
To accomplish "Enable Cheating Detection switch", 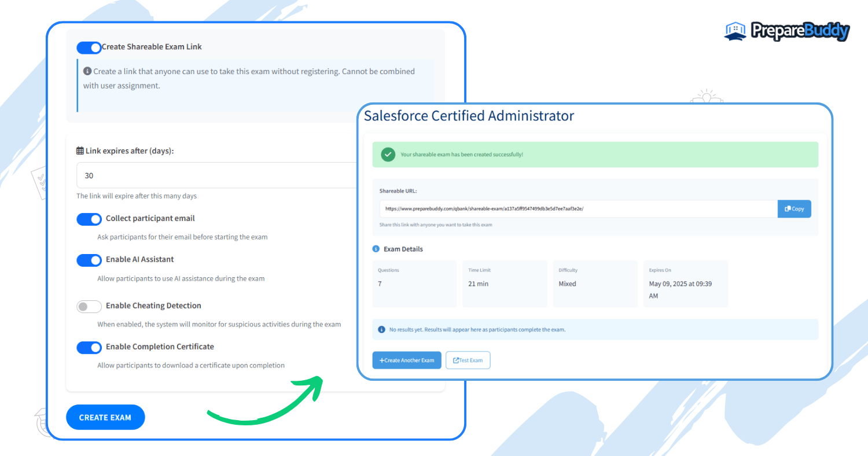I will pos(89,306).
